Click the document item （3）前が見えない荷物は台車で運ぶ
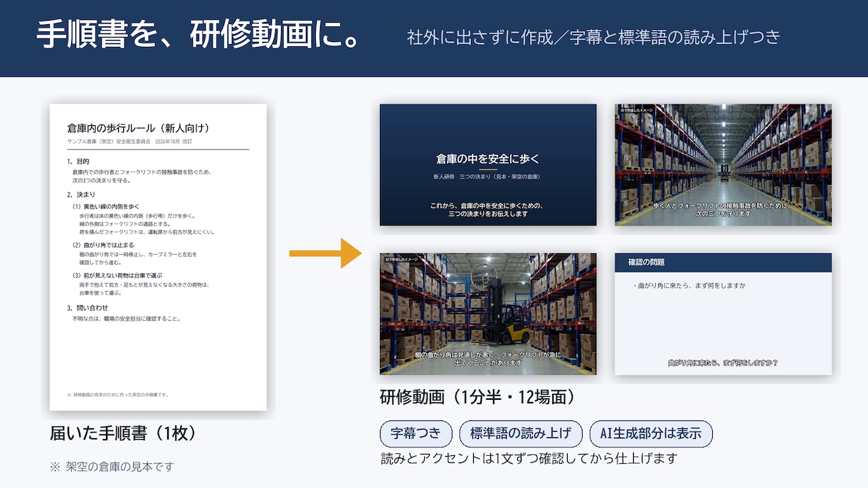The height and width of the screenshot is (488, 868). 117,275
